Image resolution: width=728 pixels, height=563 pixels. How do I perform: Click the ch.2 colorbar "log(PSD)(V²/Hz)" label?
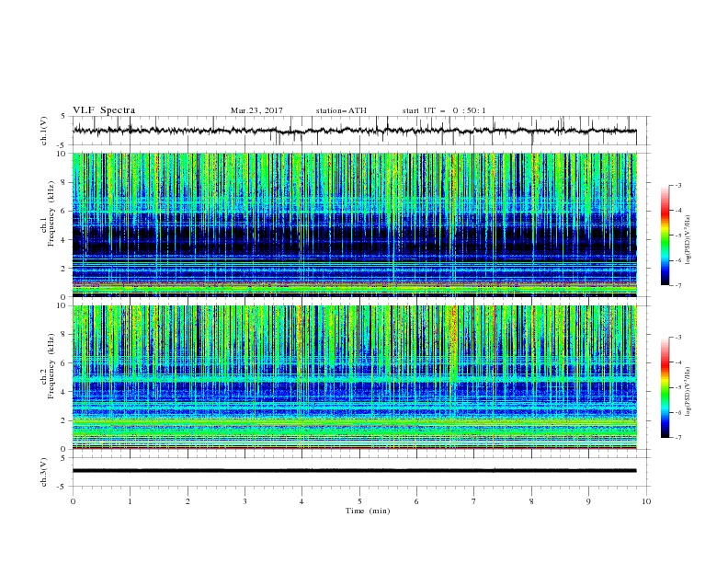[x=688, y=392]
